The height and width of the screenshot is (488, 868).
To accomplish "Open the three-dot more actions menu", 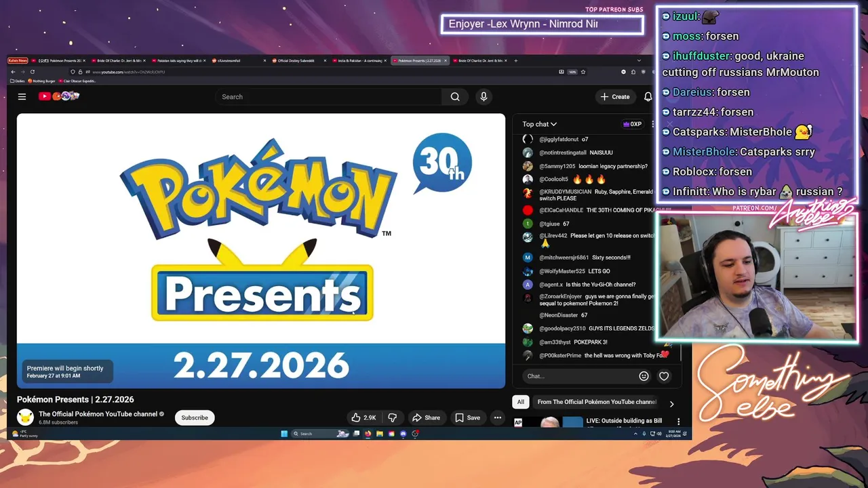I will (x=497, y=418).
